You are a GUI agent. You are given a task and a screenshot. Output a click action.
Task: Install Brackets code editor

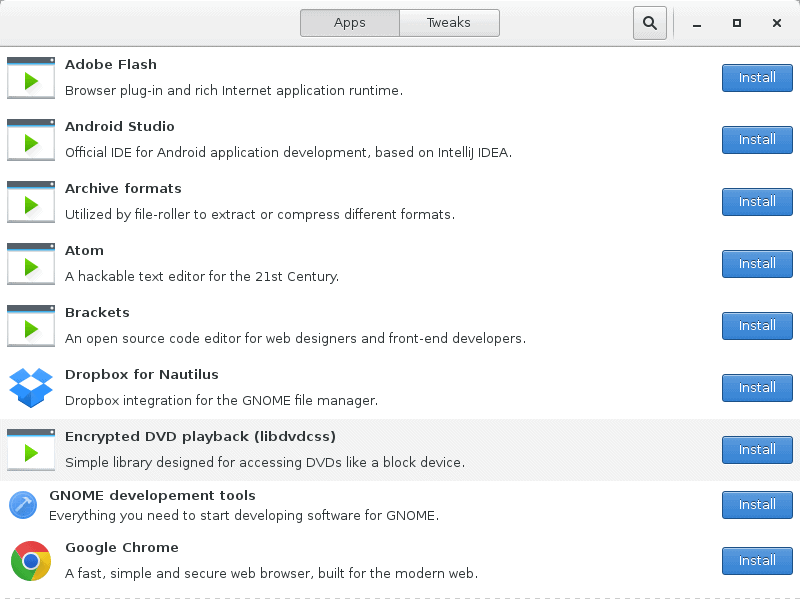(x=757, y=326)
